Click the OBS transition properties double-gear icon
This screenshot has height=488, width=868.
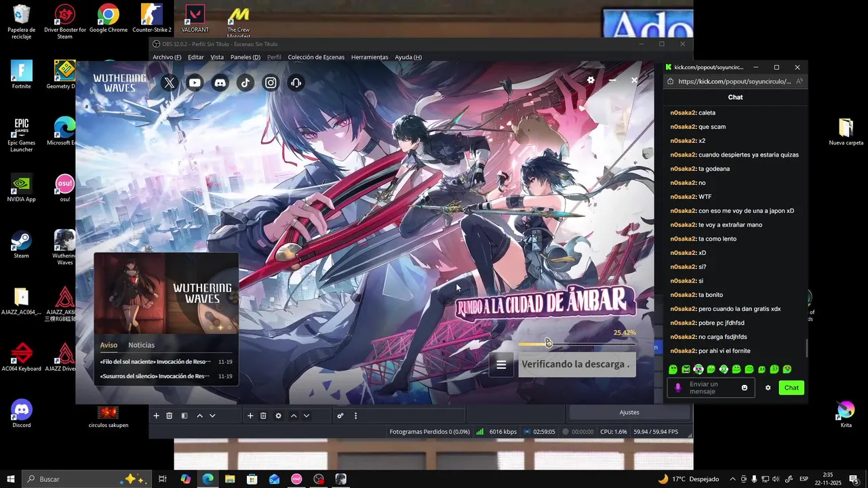340,415
